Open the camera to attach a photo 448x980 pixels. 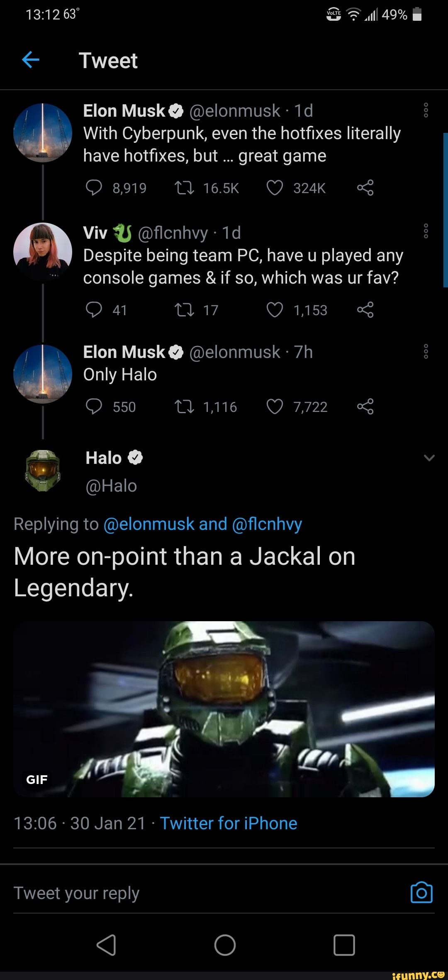[421, 893]
